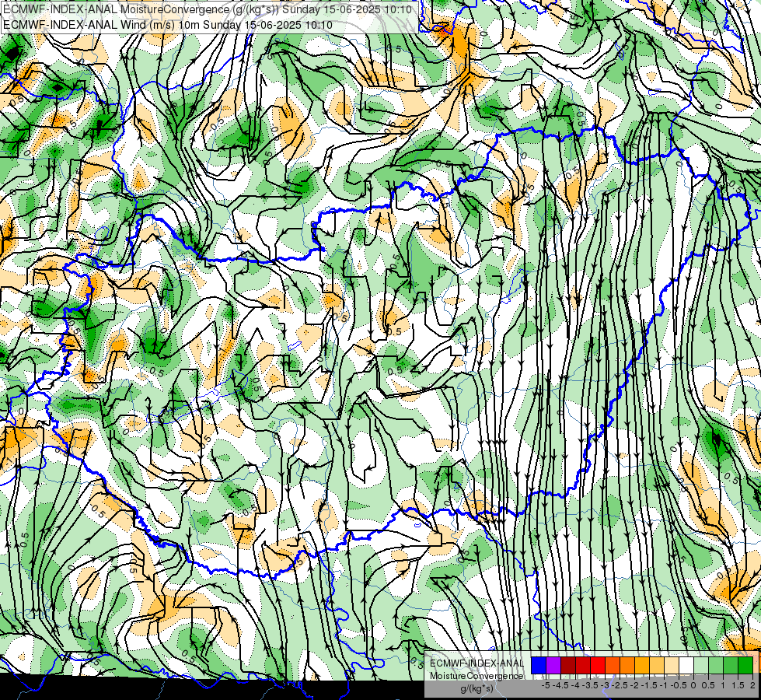This screenshot has height=700, width=761.
Task: Click the Wind (m/s) 10m title line
Action: 168,24
